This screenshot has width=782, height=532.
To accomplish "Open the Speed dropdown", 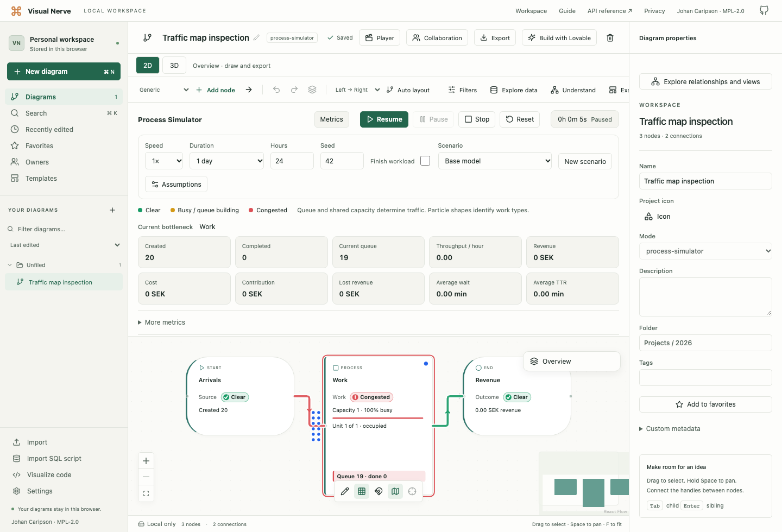I will click(164, 161).
